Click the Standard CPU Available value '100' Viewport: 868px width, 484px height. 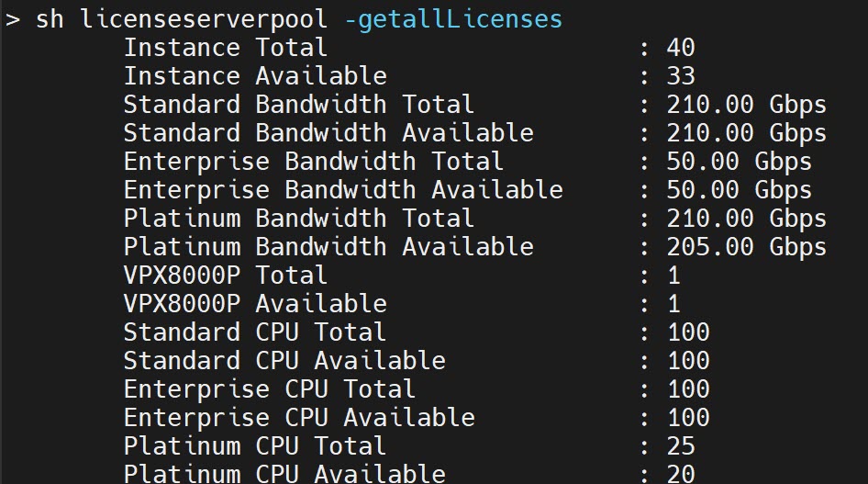(688, 361)
